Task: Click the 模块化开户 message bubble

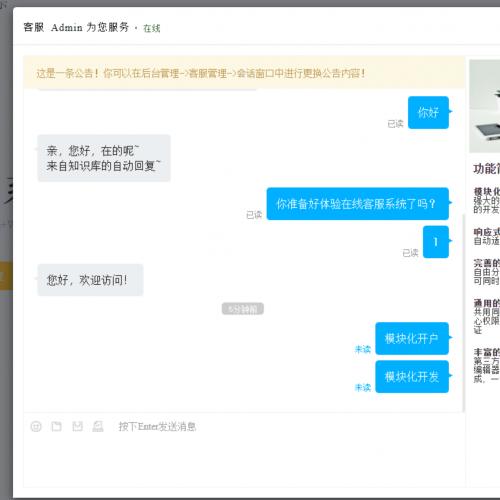Action: tap(412, 338)
